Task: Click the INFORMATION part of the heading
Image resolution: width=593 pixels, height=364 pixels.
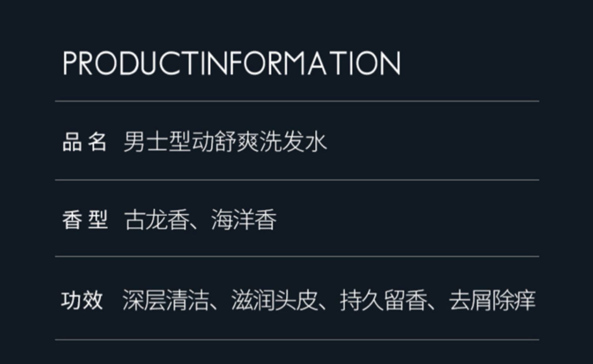Action: tap(301, 63)
